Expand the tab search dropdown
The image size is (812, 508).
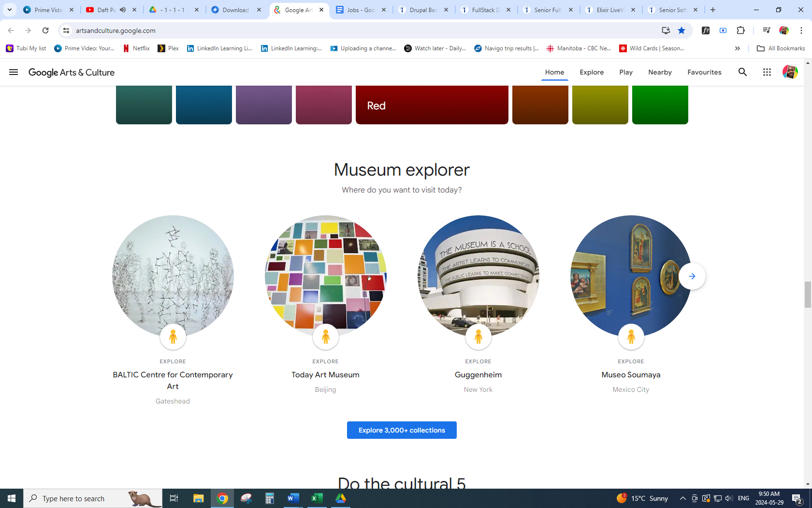10,10
